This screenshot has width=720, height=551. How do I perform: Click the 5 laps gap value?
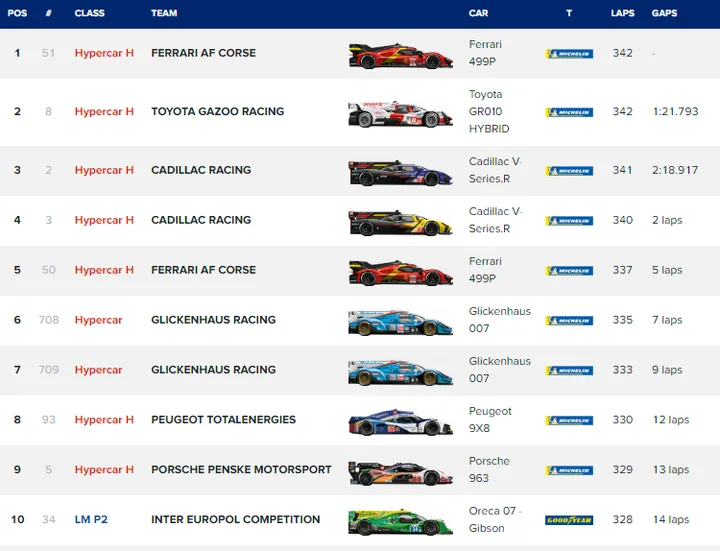point(667,270)
